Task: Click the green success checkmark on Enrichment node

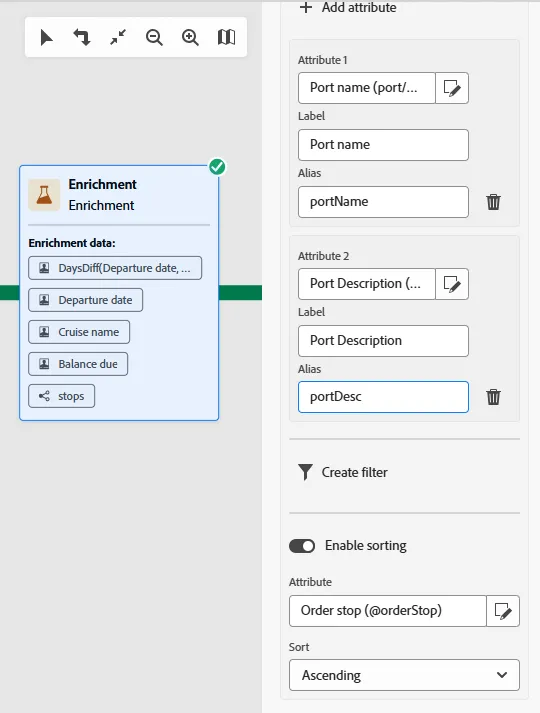Action: [217, 167]
